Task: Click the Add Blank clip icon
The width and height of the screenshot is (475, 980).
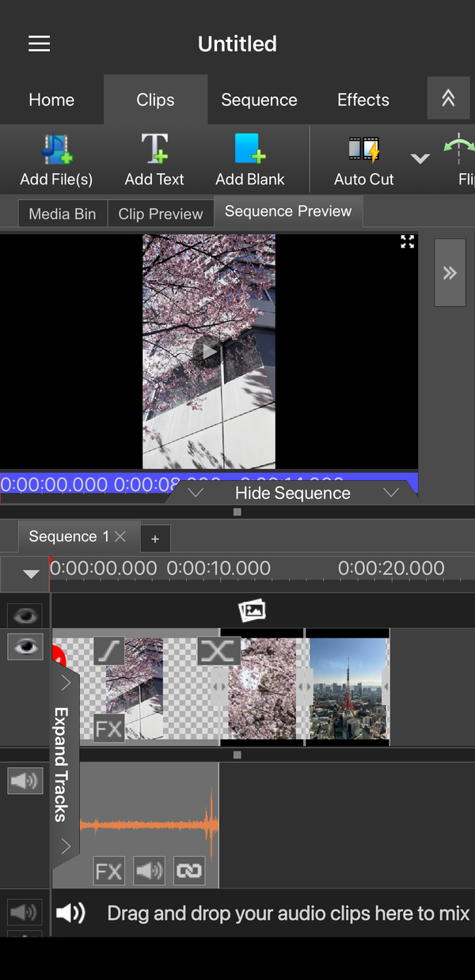Action: tap(249, 149)
